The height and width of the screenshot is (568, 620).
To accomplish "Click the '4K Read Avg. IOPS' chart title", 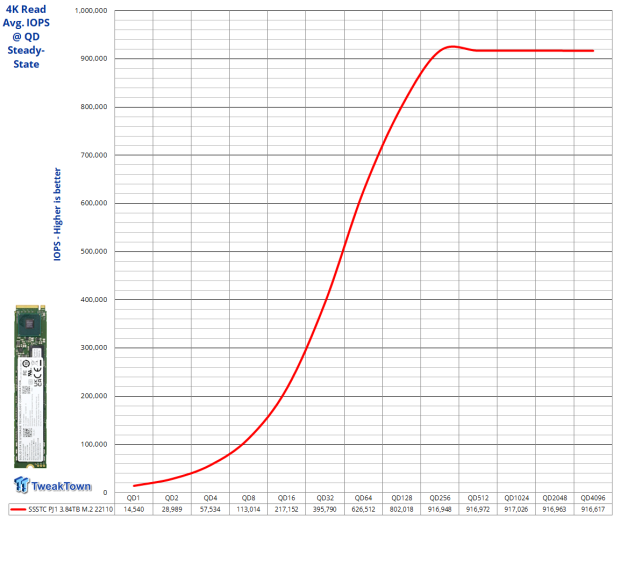I will click(26, 36).
